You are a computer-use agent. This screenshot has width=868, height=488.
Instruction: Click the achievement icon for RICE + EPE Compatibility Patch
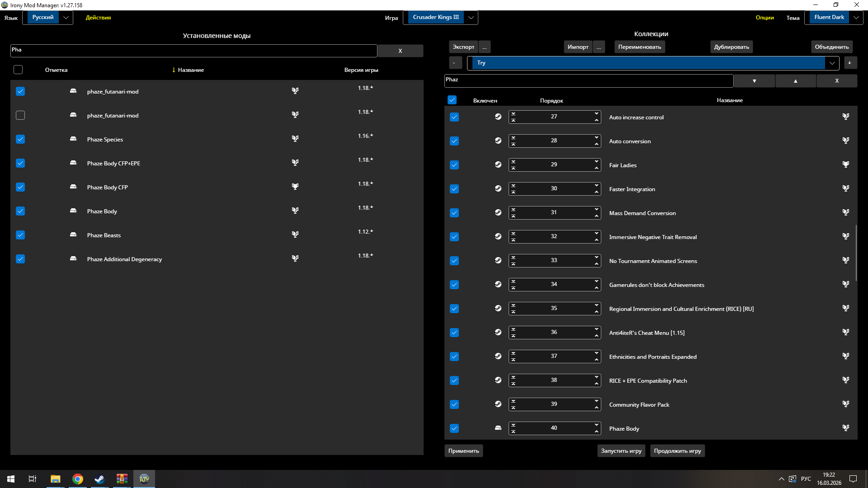click(x=846, y=380)
